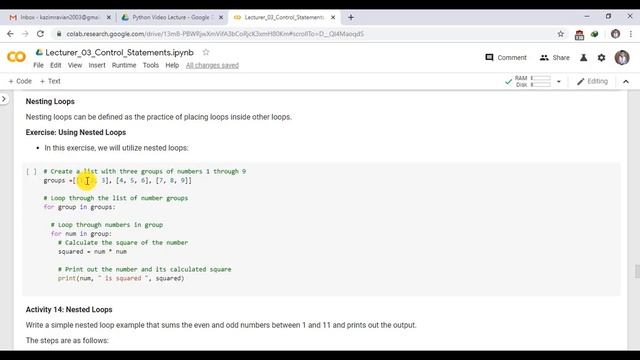Add a new Text cell

click(x=50, y=81)
